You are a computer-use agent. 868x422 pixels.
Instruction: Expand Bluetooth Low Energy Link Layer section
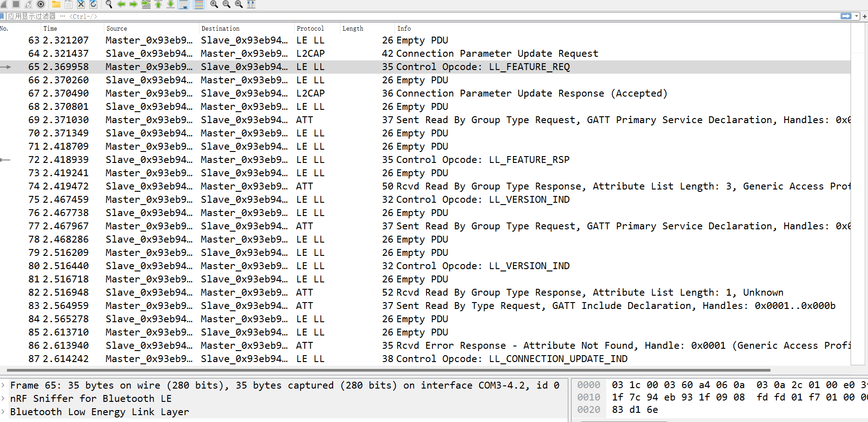coord(3,412)
